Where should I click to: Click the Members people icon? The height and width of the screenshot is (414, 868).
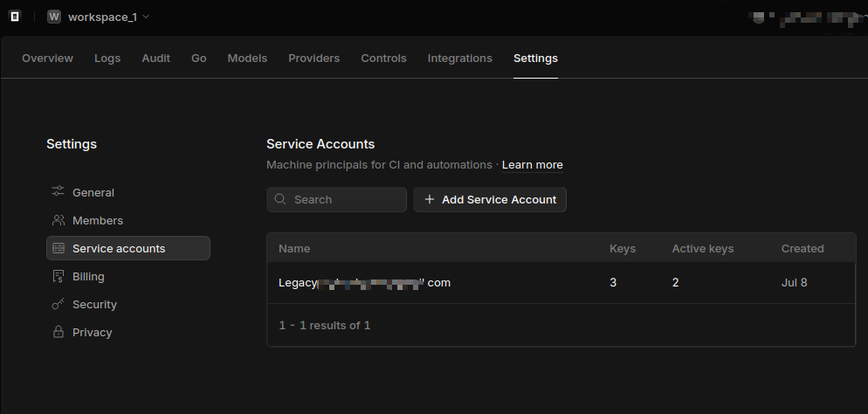pyautogui.click(x=59, y=220)
